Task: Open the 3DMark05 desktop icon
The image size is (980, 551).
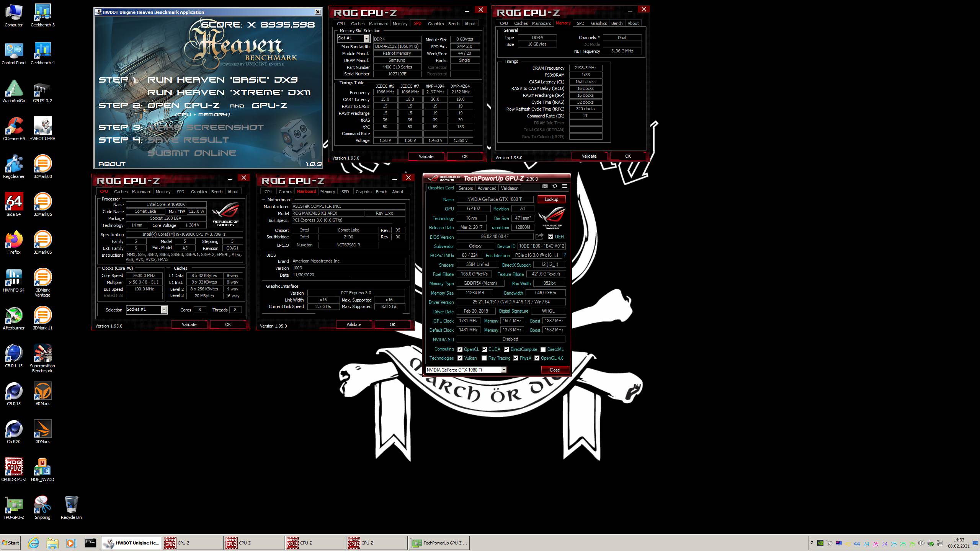Action: [x=42, y=205]
